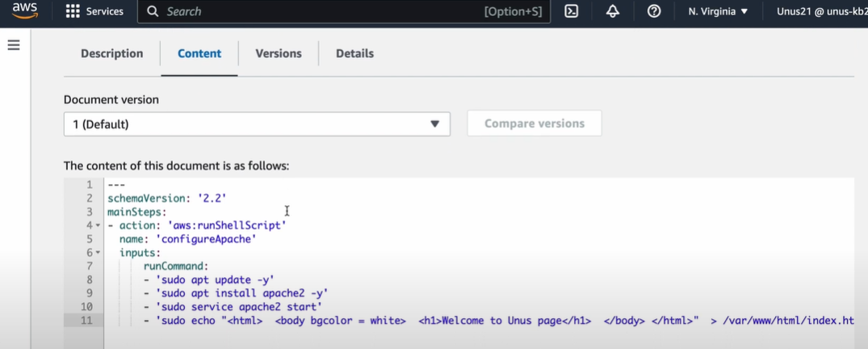Click the Compare versions button
The width and height of the screenshot is (868, 349).
point(535,123)
